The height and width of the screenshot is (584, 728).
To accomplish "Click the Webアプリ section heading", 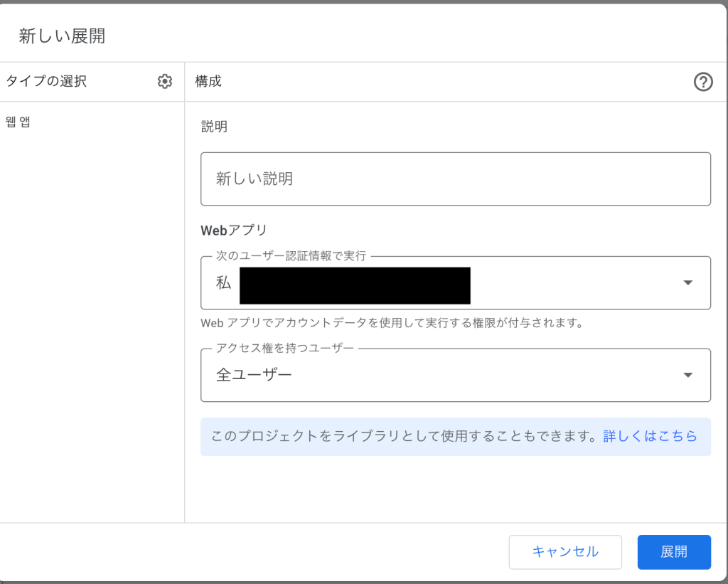I will point(234,230).
